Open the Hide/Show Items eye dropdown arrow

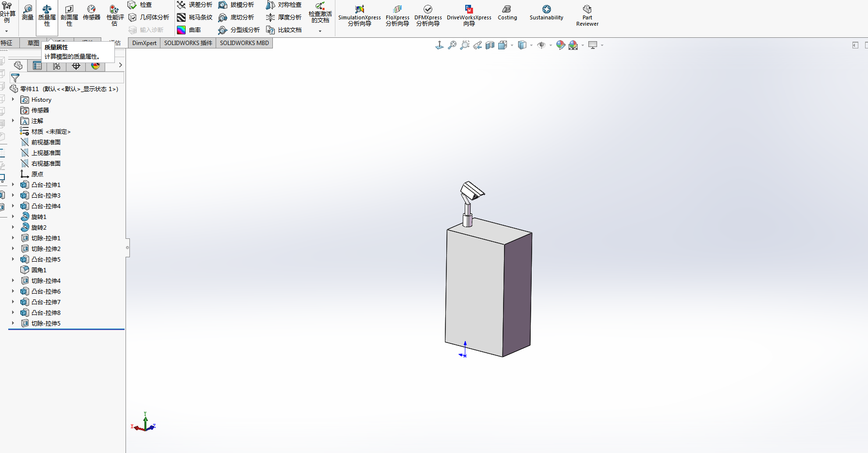point(551,46)
